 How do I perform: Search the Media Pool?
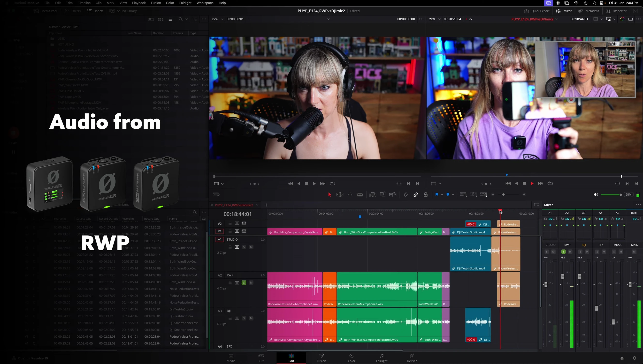pos(180,19)
